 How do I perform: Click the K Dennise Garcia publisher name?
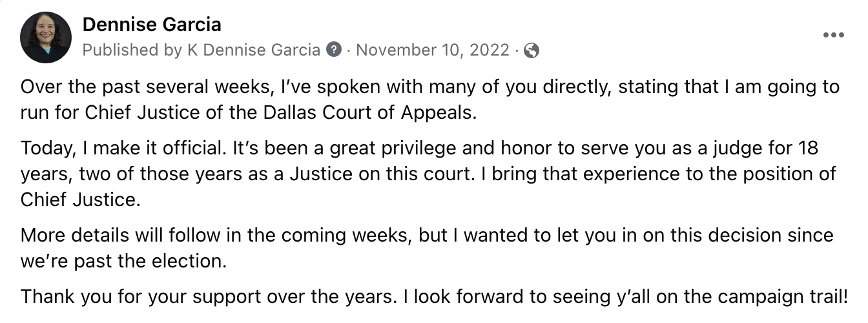pyautogui.click(x=254, y=50)
